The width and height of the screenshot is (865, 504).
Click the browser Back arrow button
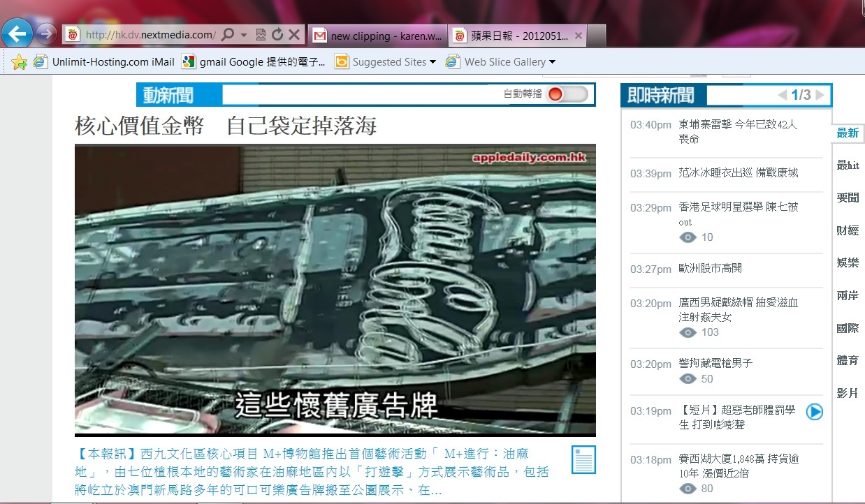click(17, 33)
